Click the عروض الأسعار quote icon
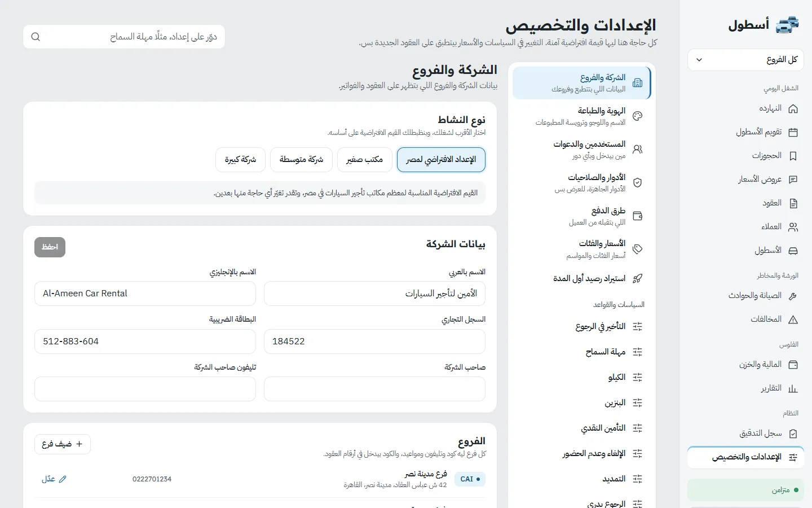 pyautogui.click(x=793, y=179)
